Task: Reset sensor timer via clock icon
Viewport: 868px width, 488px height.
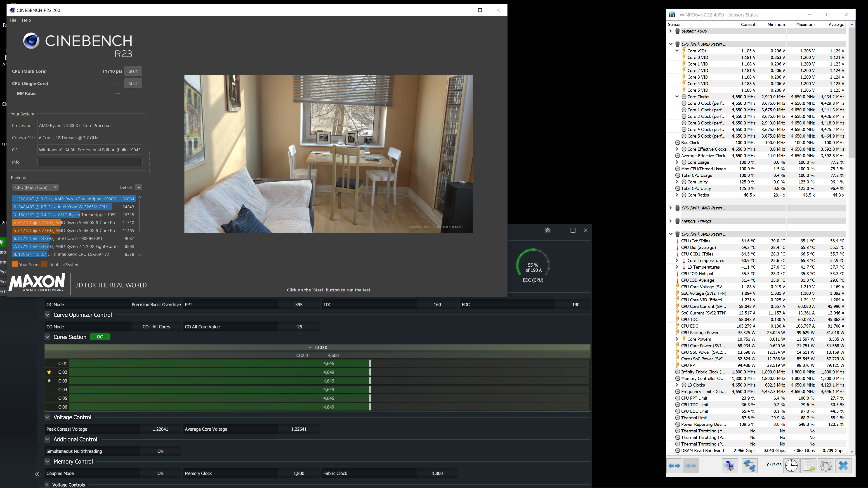Action: pos(791,466)
